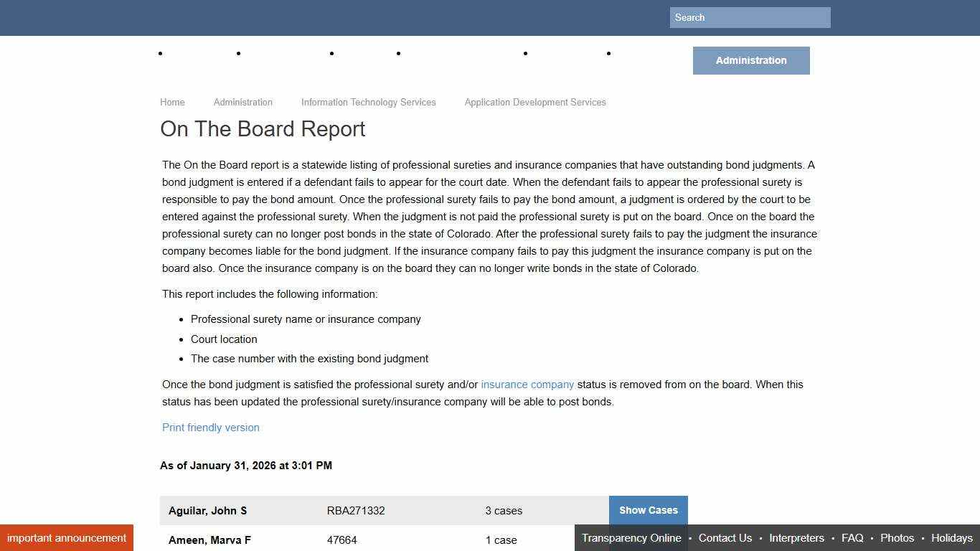The image size is (980, 551).
Task: Open the FAQ footer link
Action: point(852,537)
